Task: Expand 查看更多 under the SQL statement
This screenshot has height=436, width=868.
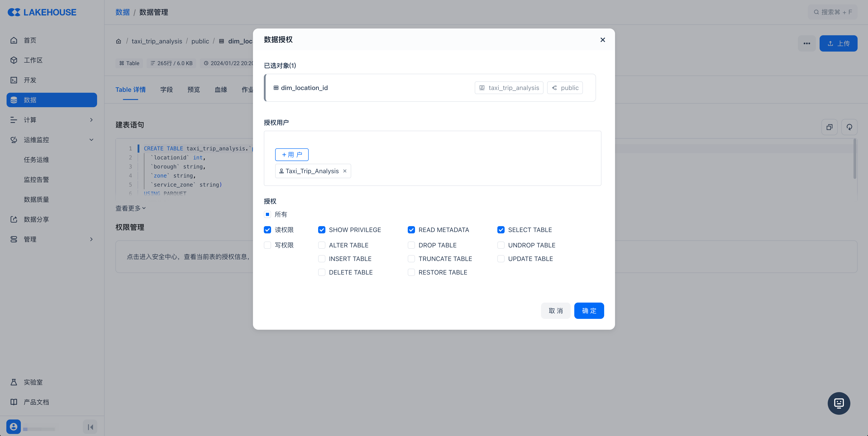Action: [x=130, y=208]
